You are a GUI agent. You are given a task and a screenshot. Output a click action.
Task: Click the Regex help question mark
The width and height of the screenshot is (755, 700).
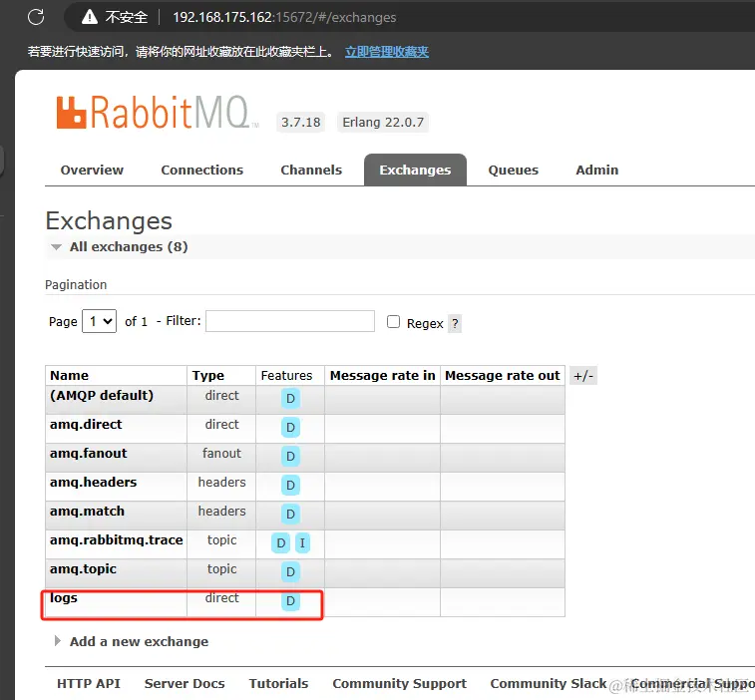tap(455, 323)
